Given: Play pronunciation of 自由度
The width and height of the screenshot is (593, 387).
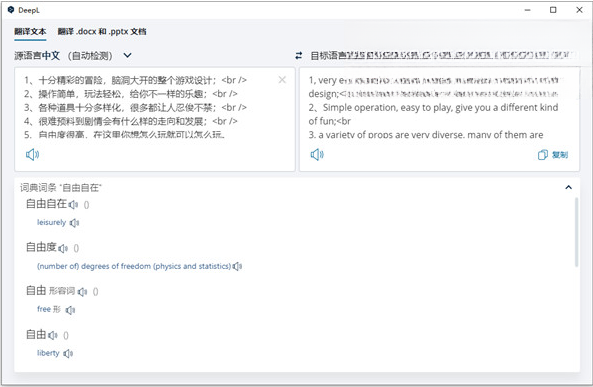Looking at the screenshot, I should (x=63, y=248).
